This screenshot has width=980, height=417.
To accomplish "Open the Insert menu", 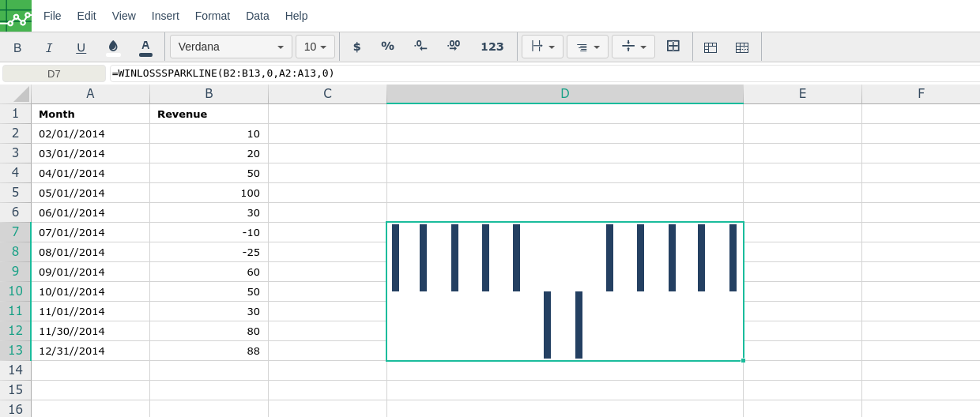I will tap(165, 16).
